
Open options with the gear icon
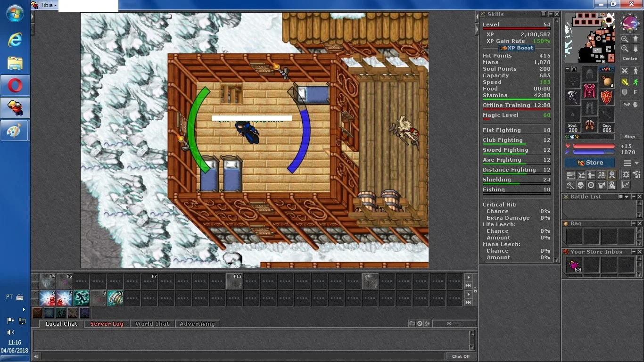coord(626,174)
